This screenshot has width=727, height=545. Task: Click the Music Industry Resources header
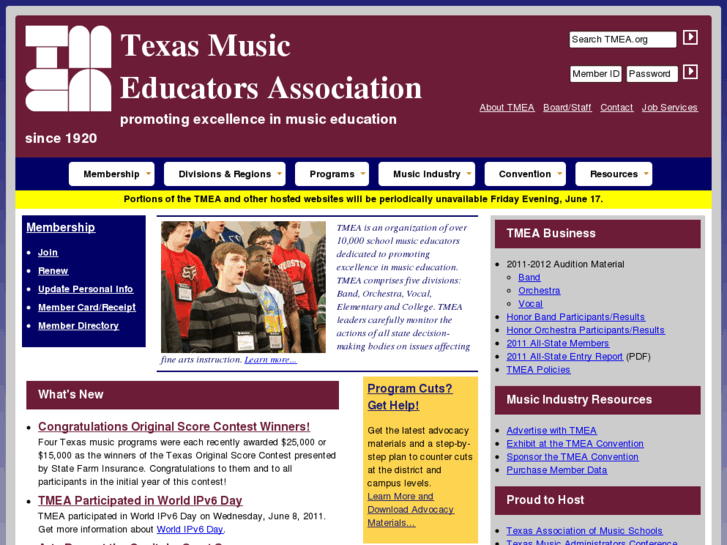598,400
